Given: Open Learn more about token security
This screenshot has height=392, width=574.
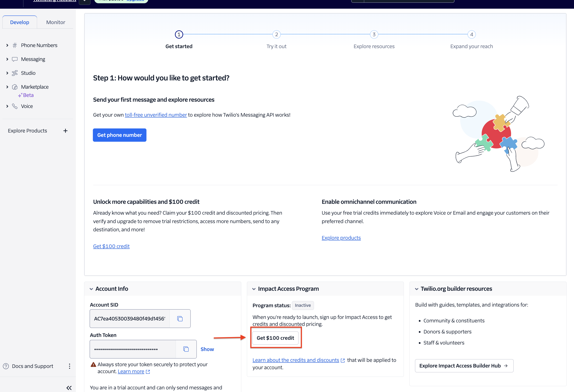Looking at the screenshot, I should pyautogui.click(x=131, y=371).
